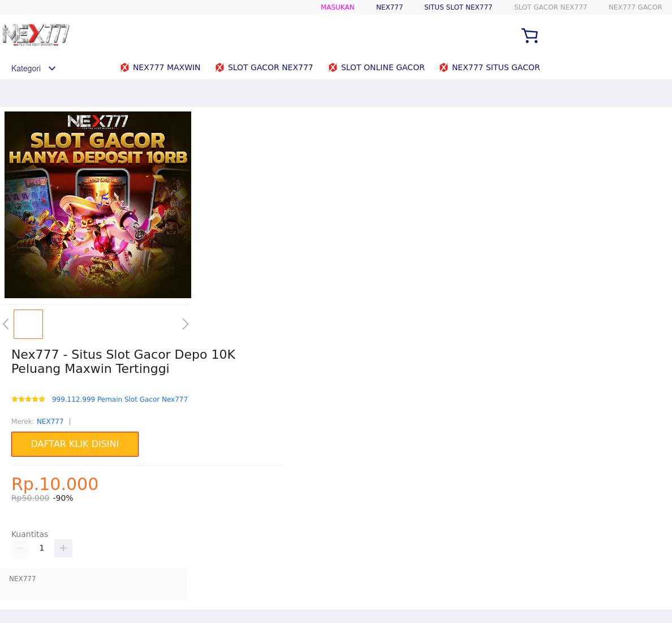The height and width of the screenshot is (623, 672).
Task: Click the icon beside NEX777 SITUS GACOR
Action: click(443, 68)
